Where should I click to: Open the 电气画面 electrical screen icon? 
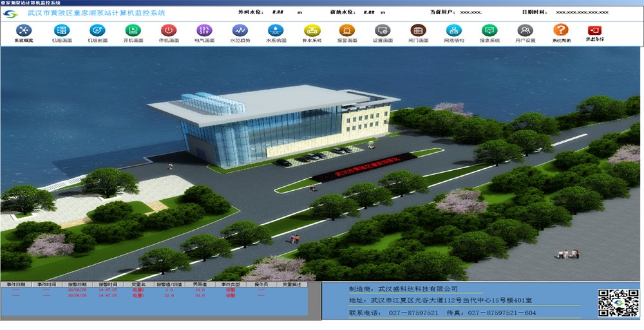[204, 30]
